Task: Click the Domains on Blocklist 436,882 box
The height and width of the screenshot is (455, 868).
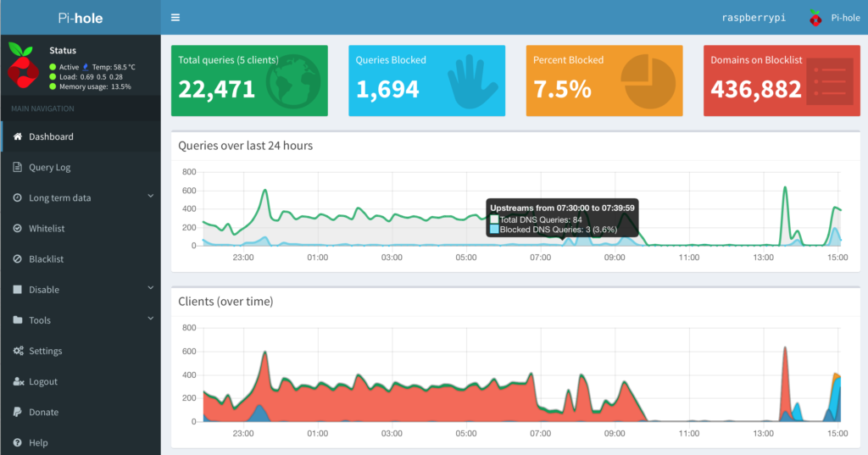Action: point(782,80)
